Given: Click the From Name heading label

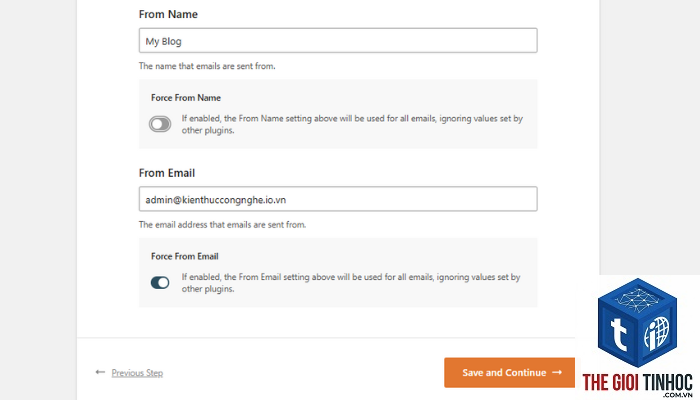Looking at the screenshot, I should click(168, 14).
